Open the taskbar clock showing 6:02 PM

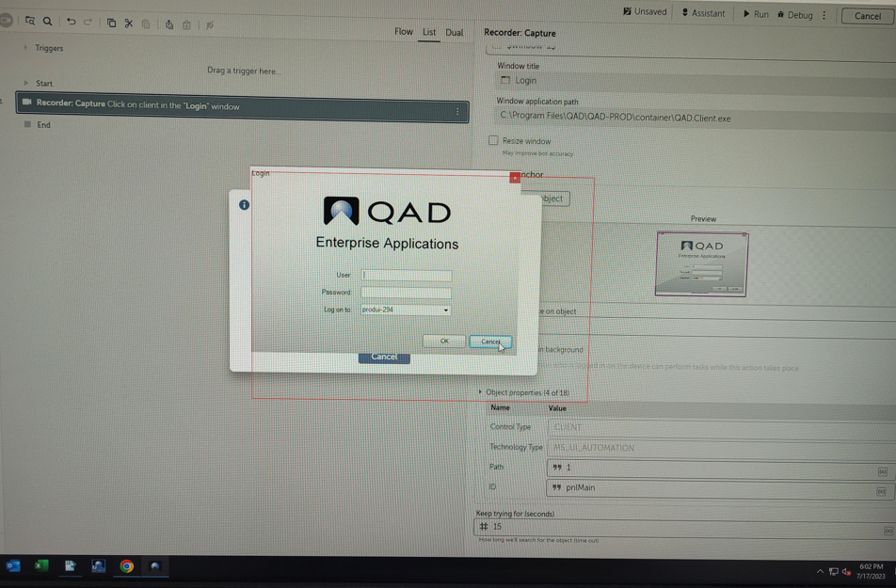872,571
